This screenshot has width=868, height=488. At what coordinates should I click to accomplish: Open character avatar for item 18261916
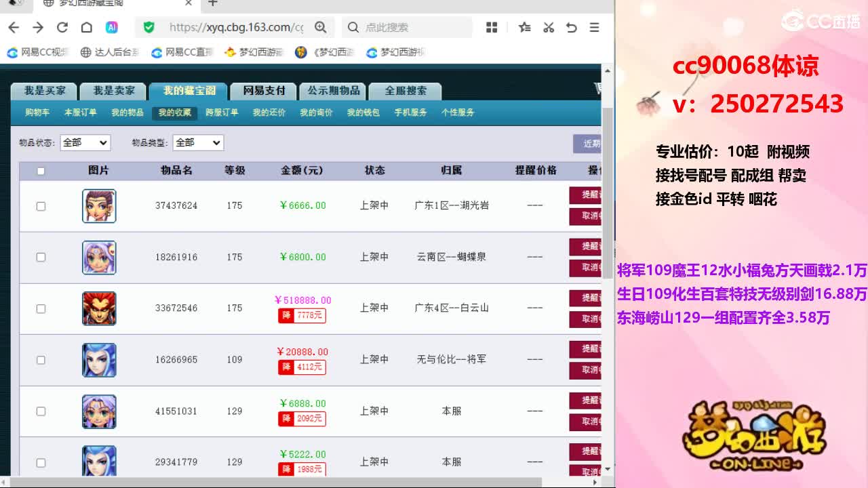point(99,258)
